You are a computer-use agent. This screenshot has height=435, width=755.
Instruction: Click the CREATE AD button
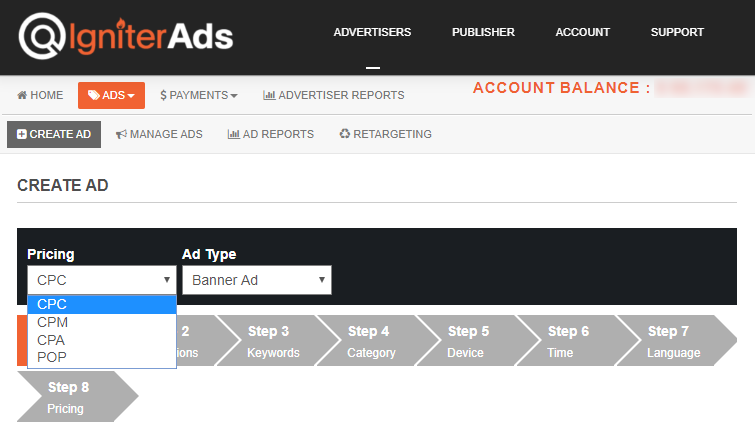coord(54,134)
